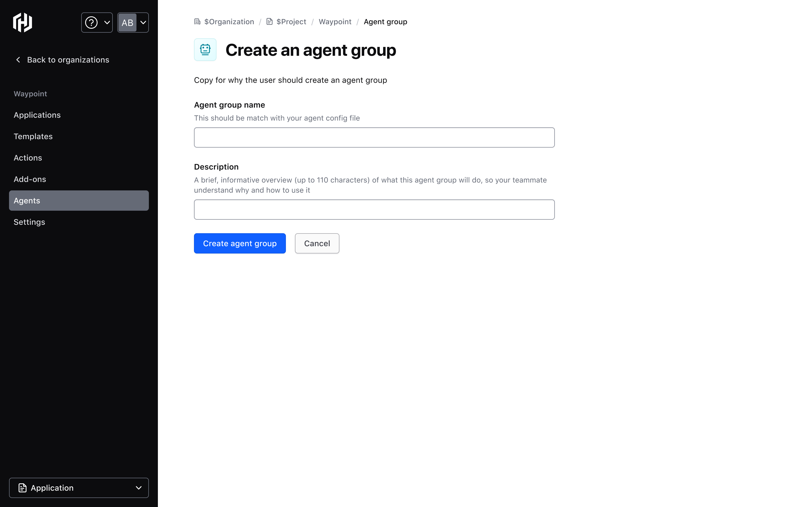Click the user avatar 'AB' icon

click(127, 23)
